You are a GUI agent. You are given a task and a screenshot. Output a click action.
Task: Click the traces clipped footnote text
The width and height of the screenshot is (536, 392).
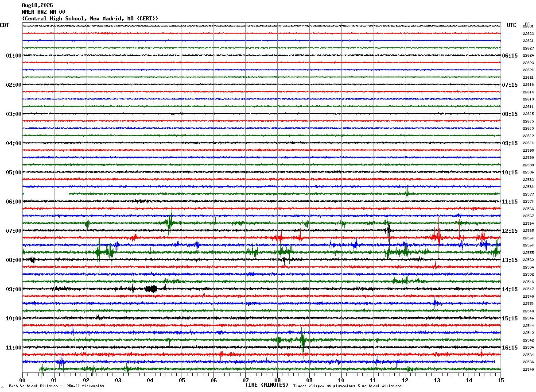pyautogui.click(x=347, y=386)
